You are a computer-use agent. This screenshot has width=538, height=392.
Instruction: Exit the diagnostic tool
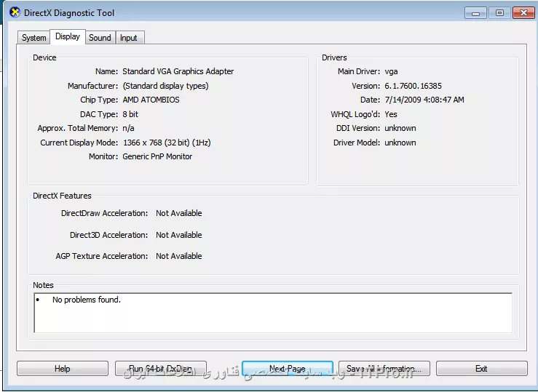click(482, 369)
